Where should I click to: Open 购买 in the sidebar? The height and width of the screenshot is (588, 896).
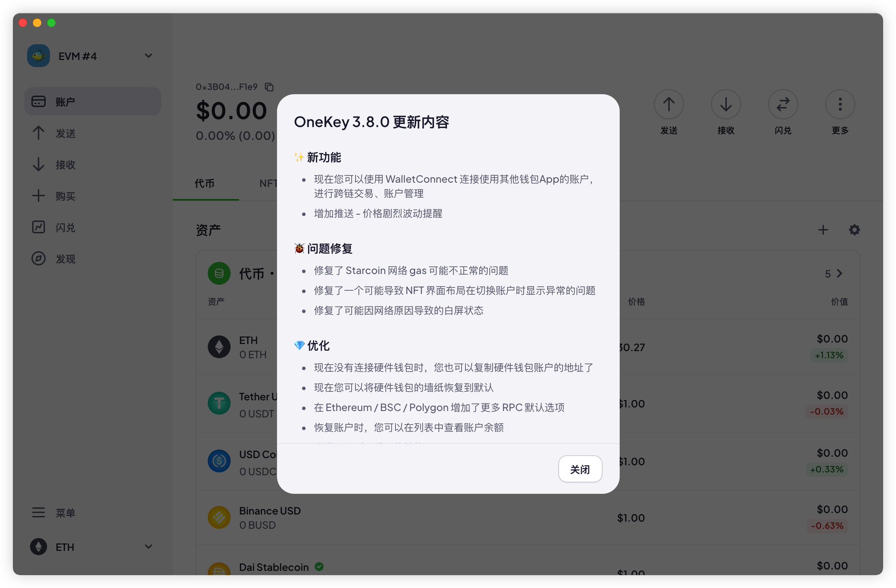coord(93,196)
